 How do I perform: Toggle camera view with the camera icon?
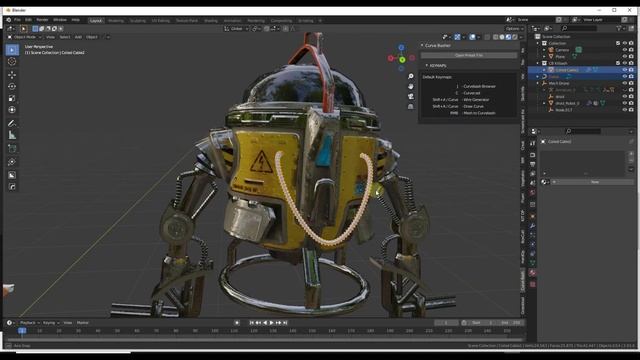tap(411, 96)
